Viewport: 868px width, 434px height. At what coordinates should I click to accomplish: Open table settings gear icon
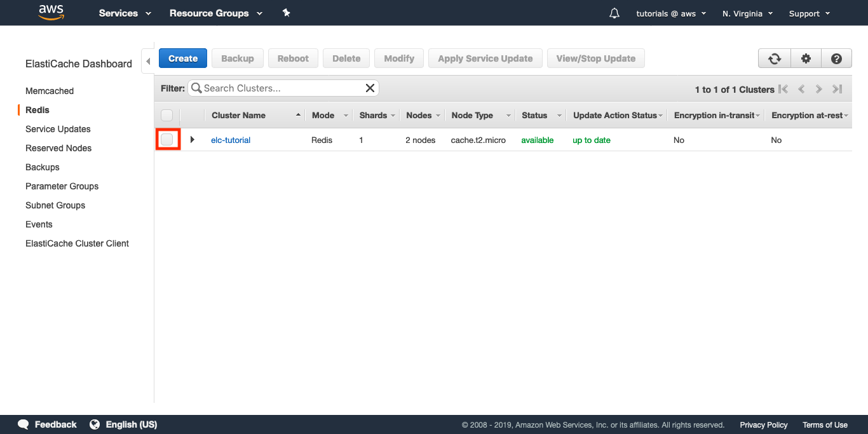[x=806, y=58]
